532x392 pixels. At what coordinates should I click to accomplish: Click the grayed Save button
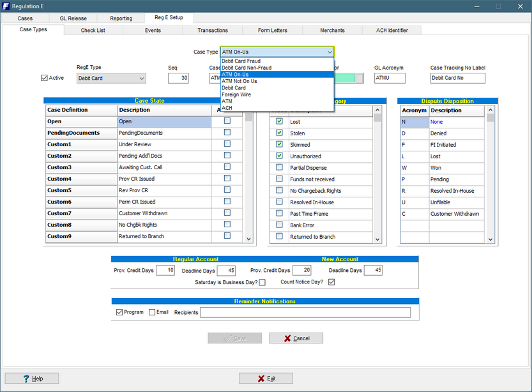click(235, 338)
